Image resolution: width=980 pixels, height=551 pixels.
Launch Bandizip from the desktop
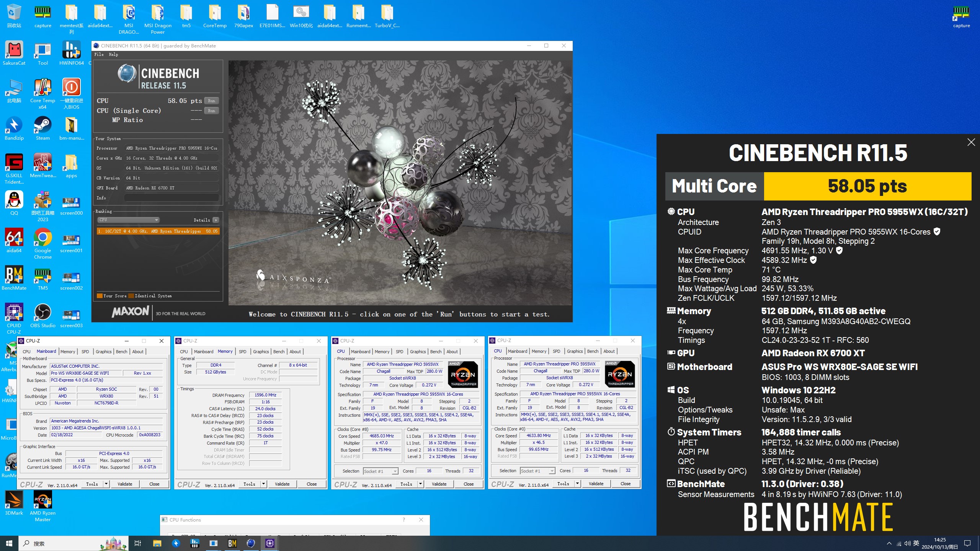[x=14, y=128]
